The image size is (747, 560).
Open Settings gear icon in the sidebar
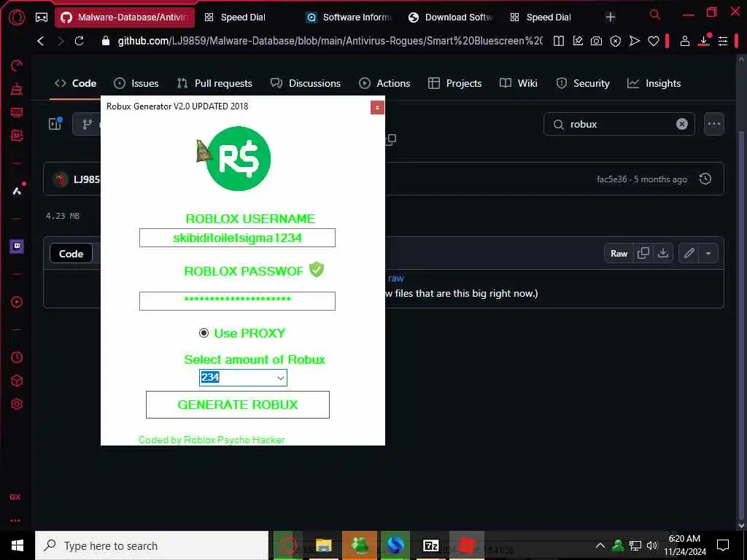coord(17,404)
